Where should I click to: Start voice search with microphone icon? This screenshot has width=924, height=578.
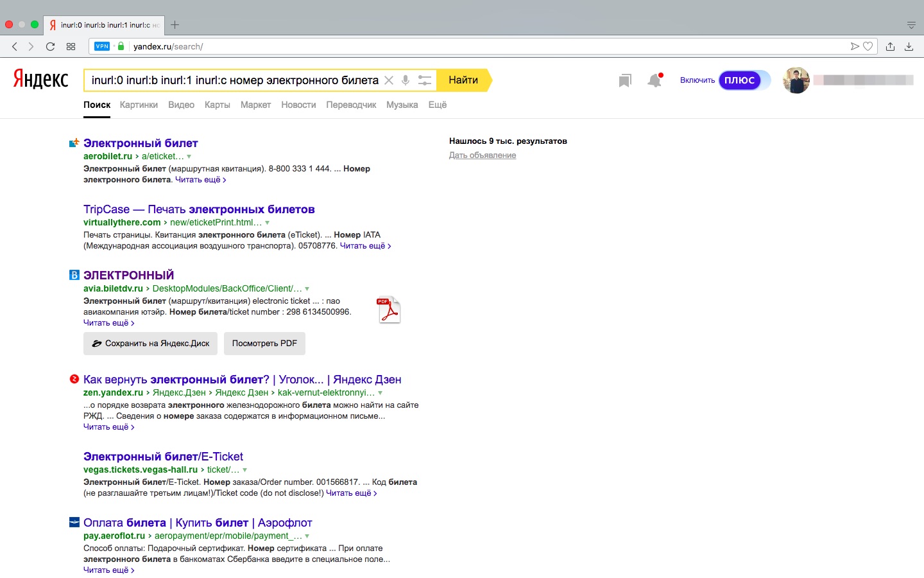pos(406,80)
